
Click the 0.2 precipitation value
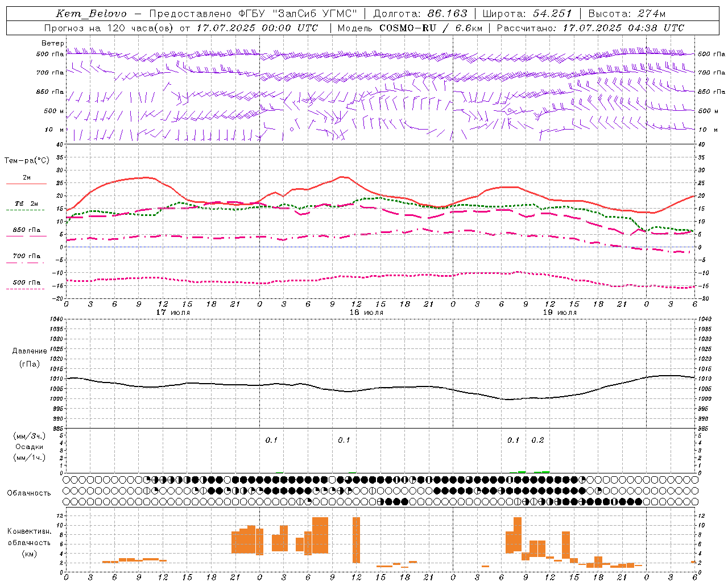[537, 440]
